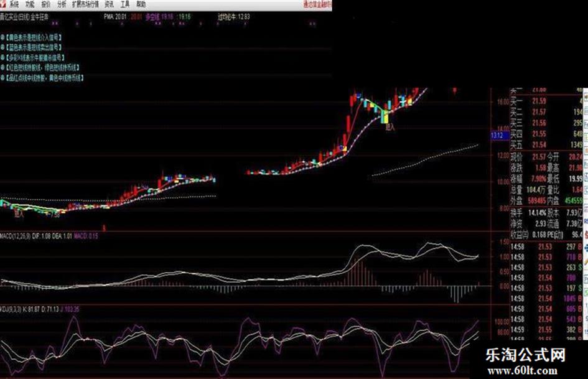Open the www.60lt.com watermark link

[523, 371]
